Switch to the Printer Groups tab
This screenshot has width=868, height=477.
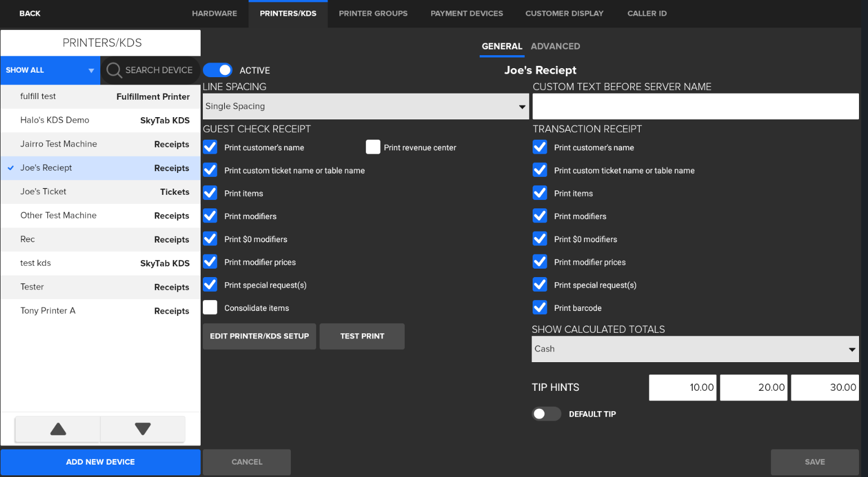373,14
